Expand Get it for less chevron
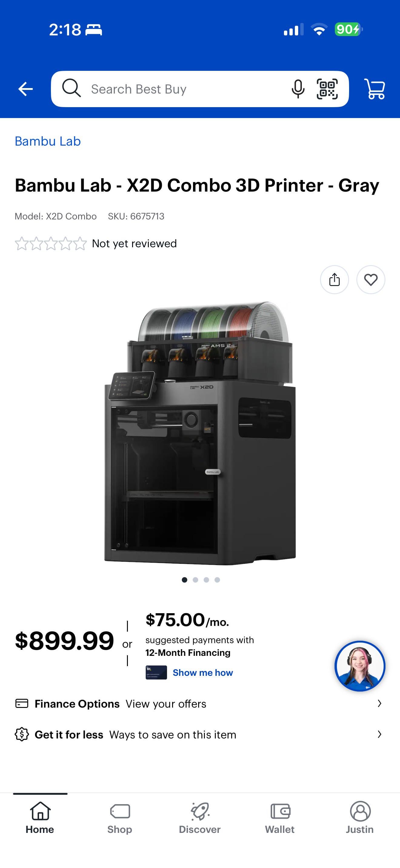Viewport: 400px width, 868px height. [379, 734]
